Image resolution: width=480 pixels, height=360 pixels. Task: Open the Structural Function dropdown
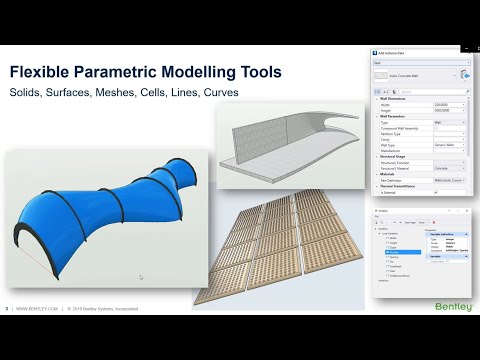463,163
